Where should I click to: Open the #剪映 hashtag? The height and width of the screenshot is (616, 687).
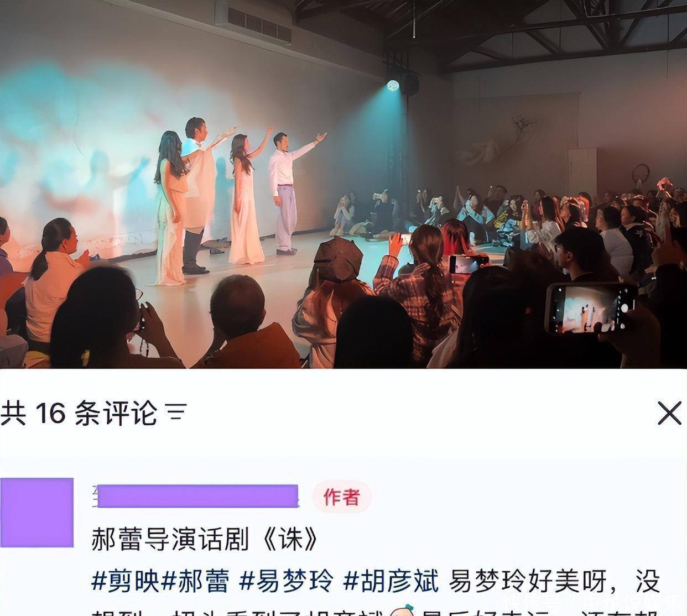coord(125,581)
